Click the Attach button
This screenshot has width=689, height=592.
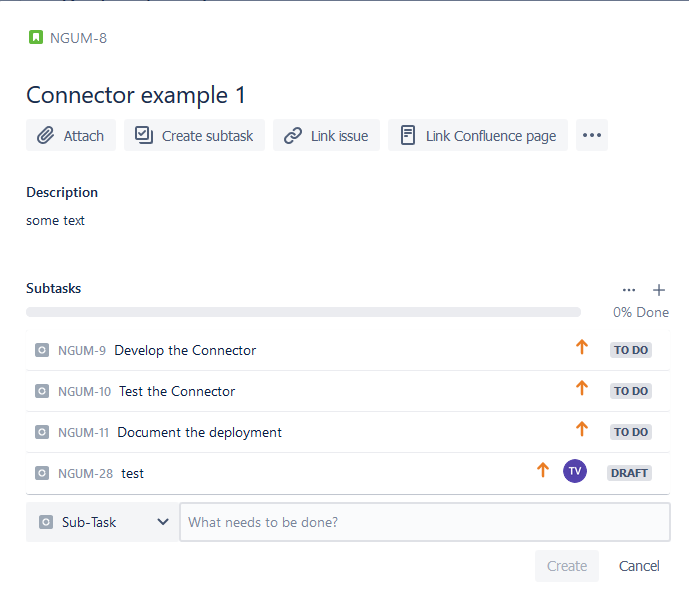71,135
